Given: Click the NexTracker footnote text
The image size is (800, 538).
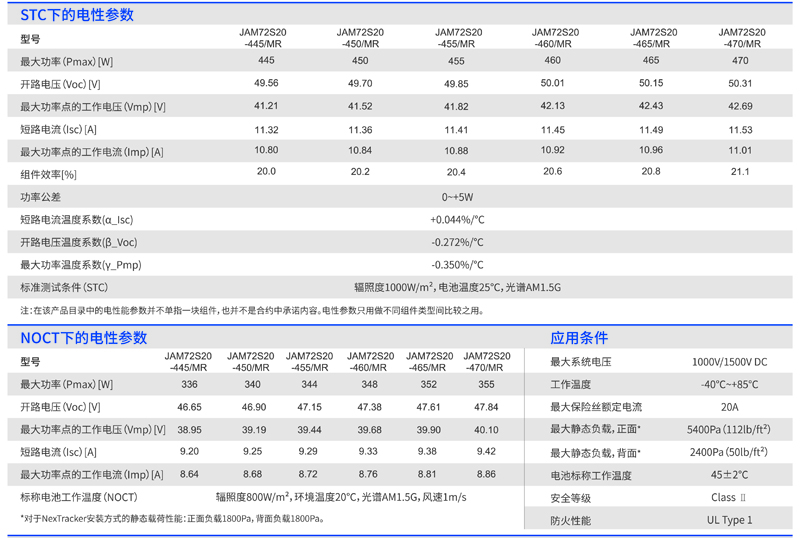Looking at the screenshot, I should pos(172,519).
